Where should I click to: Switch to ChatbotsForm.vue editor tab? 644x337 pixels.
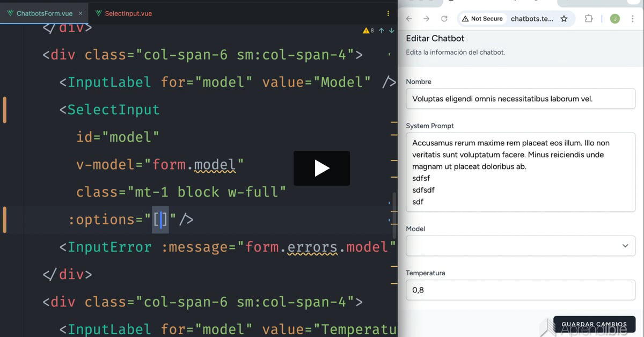tap(44, 13)
